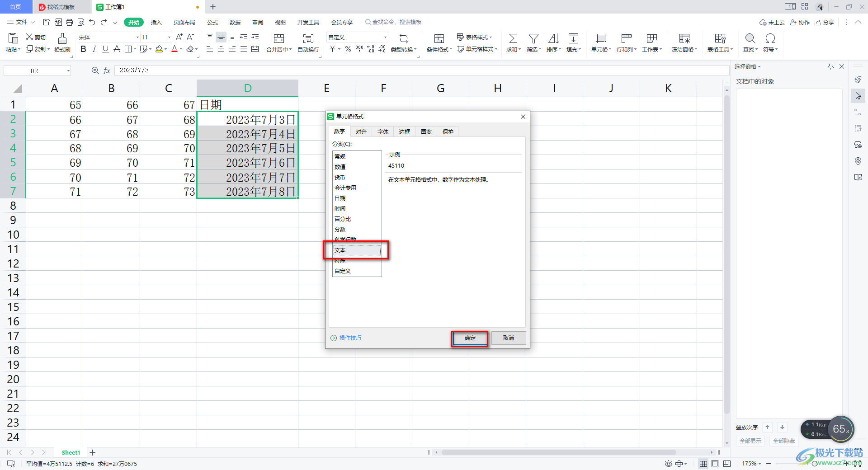This screenshot has width=868, height=470.
Task: Click the Conditional Format (条件格式) icon
Action: (439, 38)
